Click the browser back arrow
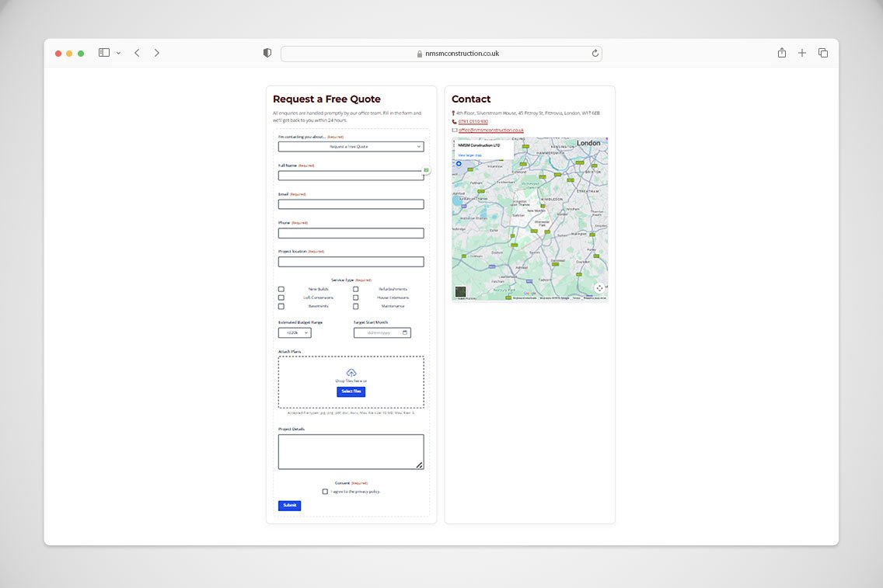 (137, 53)
